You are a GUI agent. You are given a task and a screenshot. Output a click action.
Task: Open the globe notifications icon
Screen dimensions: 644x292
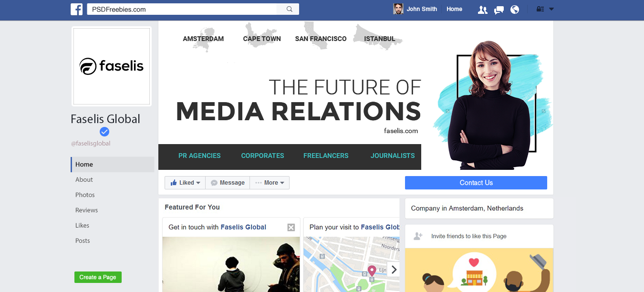point(515,10)
